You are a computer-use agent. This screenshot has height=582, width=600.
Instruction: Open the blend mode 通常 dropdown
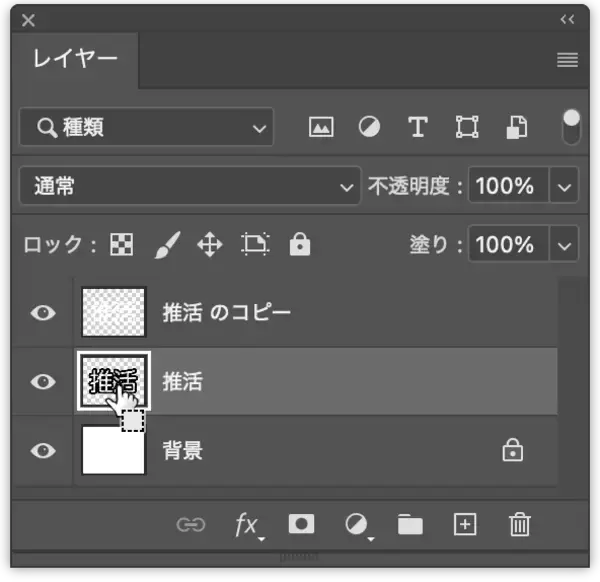pyautogui.click(x=190, y=186)
